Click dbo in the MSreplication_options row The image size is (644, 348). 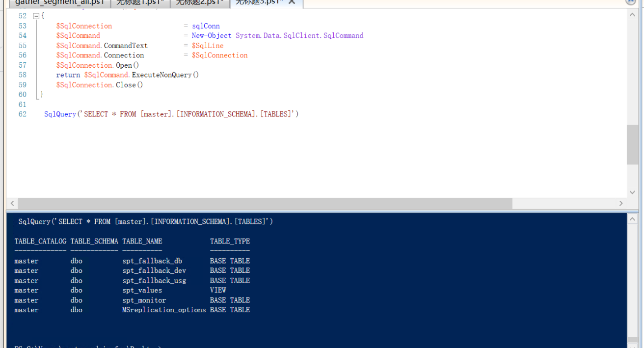[76, 310]
